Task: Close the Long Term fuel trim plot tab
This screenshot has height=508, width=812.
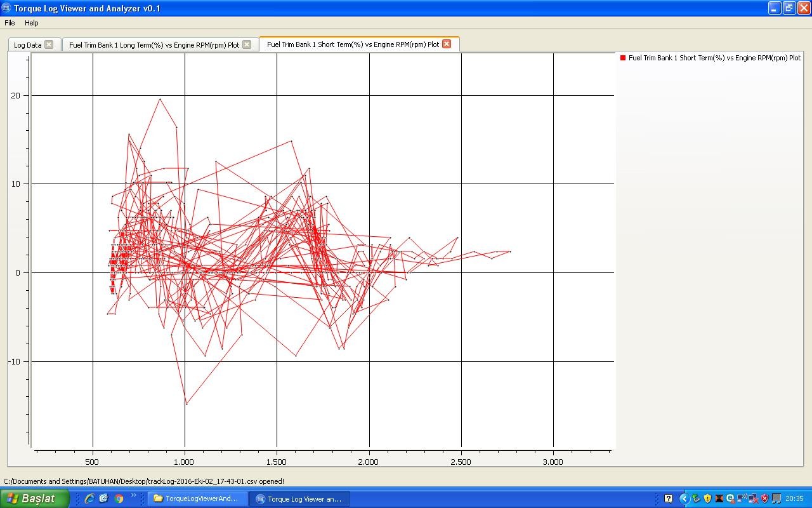Action: 247,44
